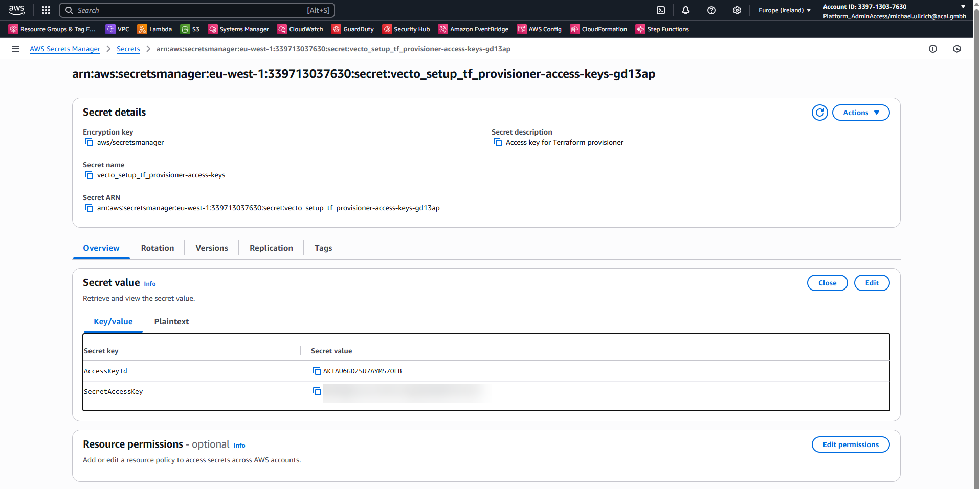The height and width of the screenshot is (489, 980).
Task: Open the notifications bell icon
Action: point(686,10)
